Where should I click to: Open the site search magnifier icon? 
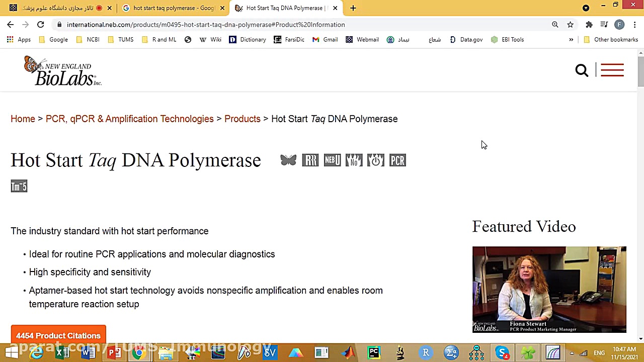(582, 70)
